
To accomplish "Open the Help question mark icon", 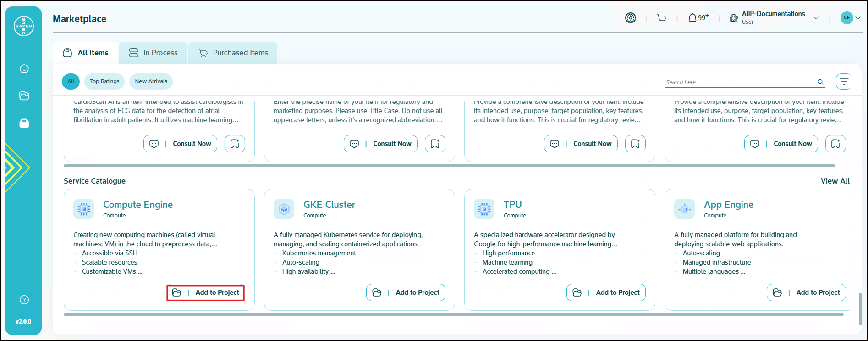I will 24,300.
